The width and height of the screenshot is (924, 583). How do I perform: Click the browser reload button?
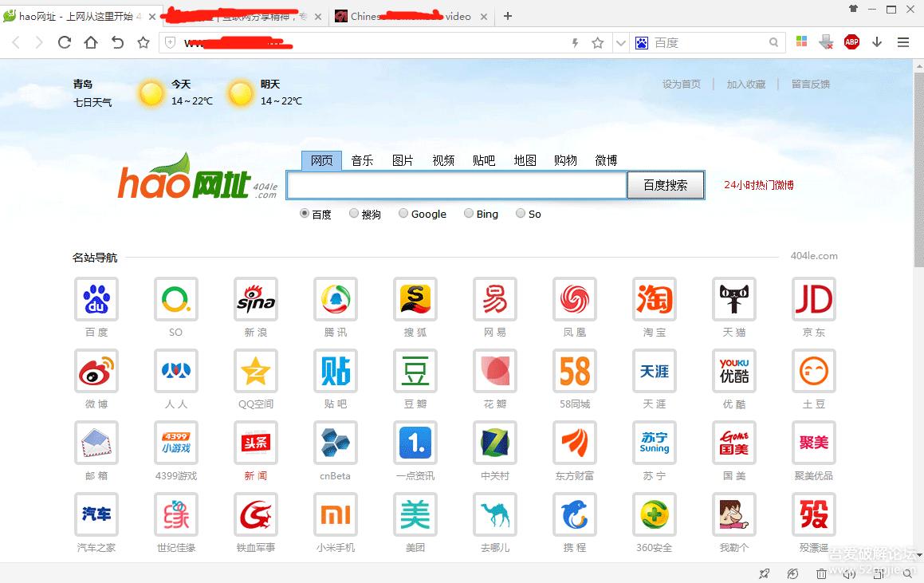point(65,42)
